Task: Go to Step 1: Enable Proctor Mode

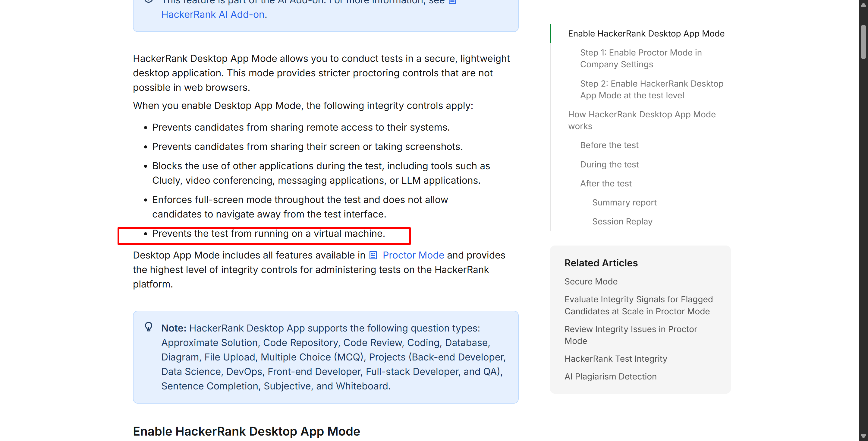Action: pyautogui.click(x=640, y=58)
